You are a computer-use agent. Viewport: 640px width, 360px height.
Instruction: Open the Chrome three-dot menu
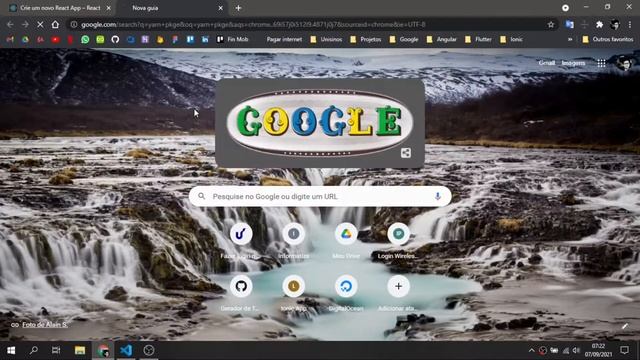630,24
